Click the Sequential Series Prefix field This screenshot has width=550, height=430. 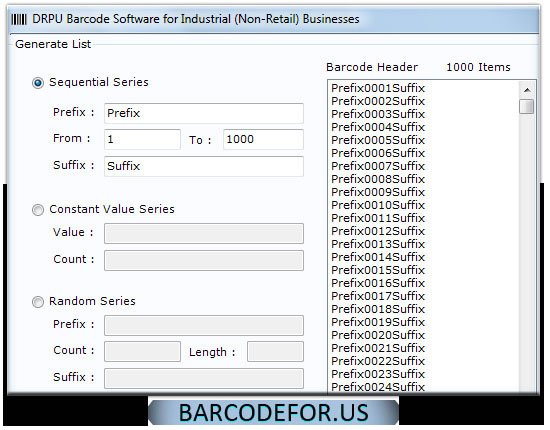point(204,113)
